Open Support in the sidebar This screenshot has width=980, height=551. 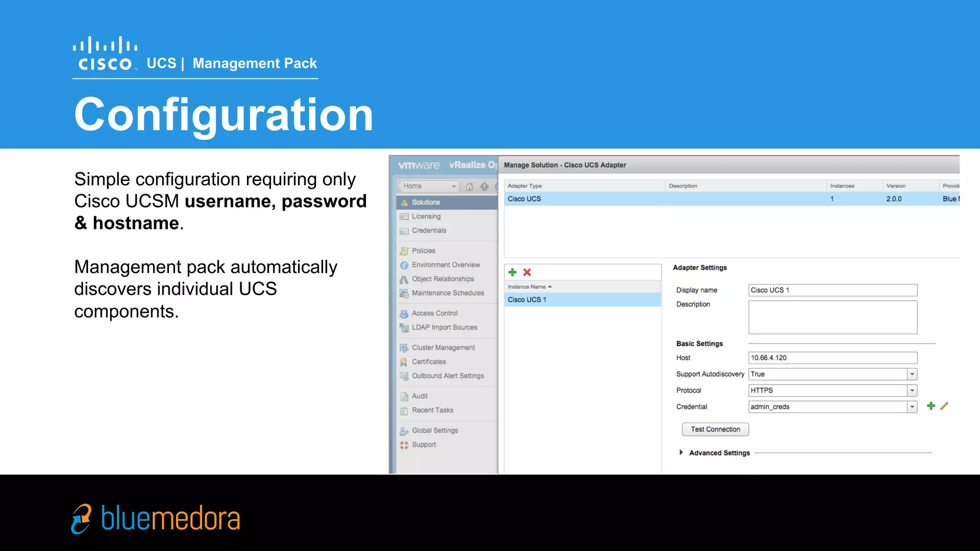(424, 445)
